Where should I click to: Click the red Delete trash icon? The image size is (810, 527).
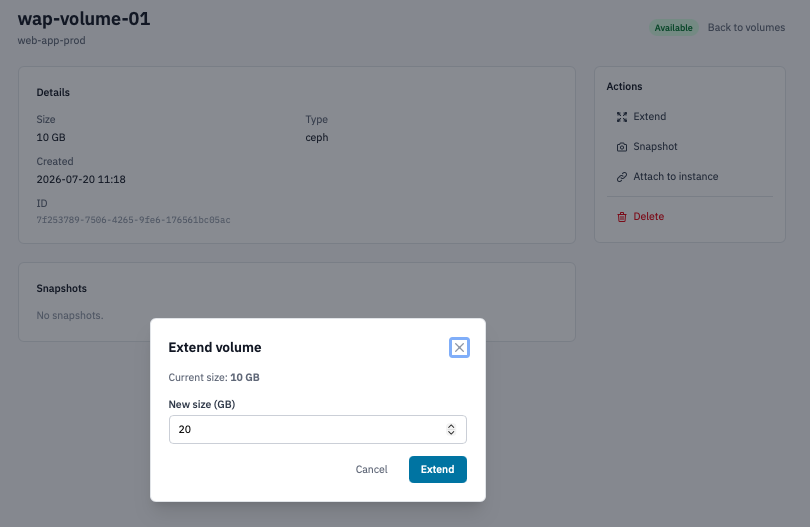621,216
